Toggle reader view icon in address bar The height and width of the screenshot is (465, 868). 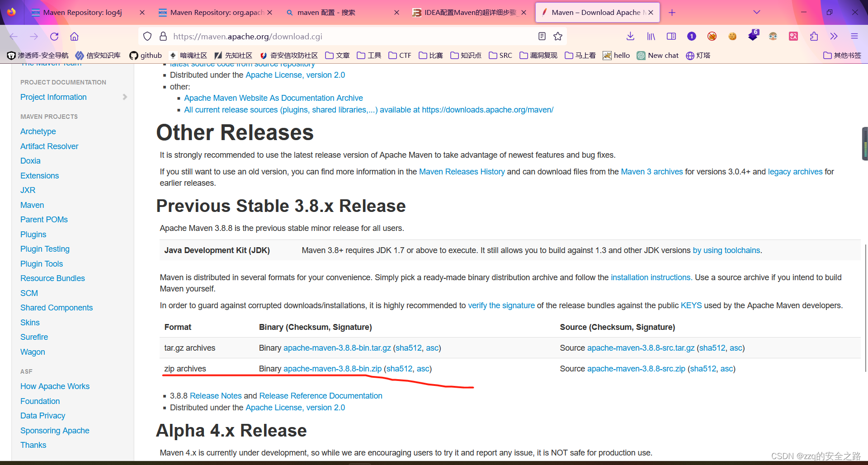[542, 37]
